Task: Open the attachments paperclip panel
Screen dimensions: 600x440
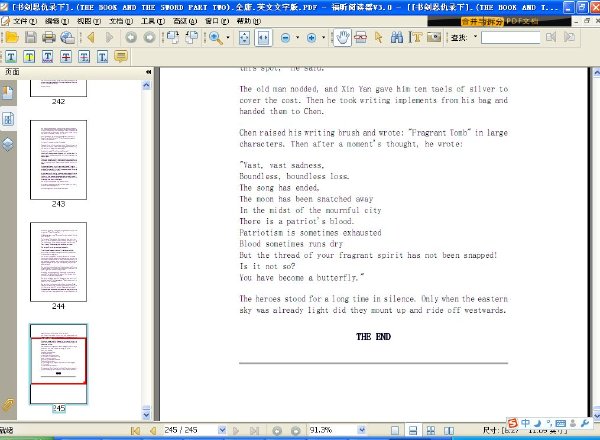Action: 8,405
